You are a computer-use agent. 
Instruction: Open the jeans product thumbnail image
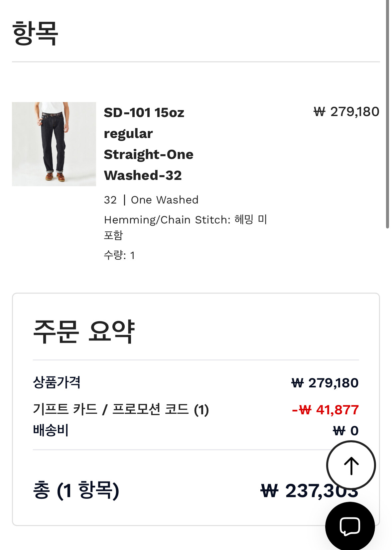54,144
